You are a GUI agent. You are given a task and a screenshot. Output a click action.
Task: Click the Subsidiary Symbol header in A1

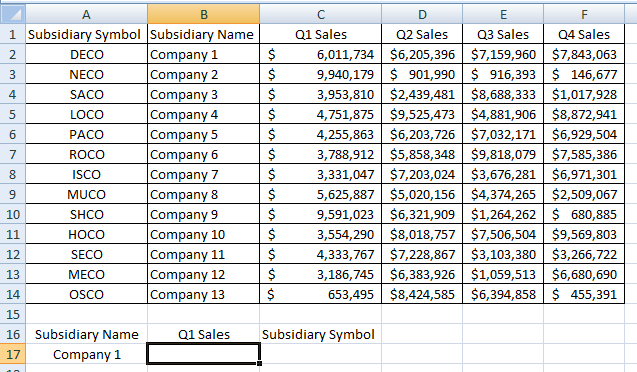click(x=87, y=34)
